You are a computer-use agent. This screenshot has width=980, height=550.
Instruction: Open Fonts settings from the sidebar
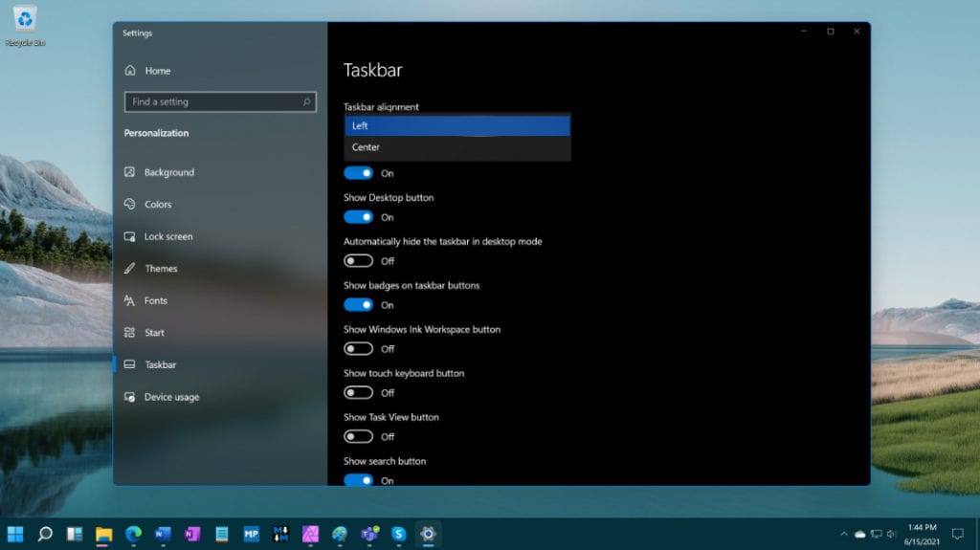155,300
